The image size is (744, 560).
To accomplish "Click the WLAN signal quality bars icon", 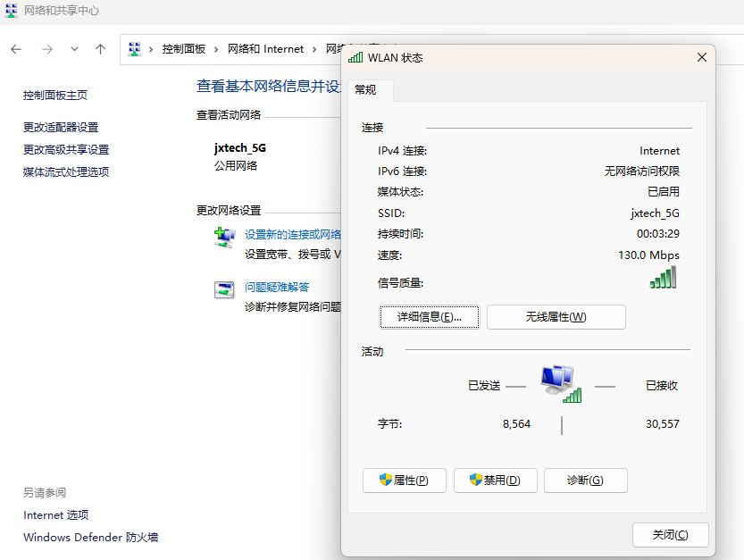I will tap(664, 280).
